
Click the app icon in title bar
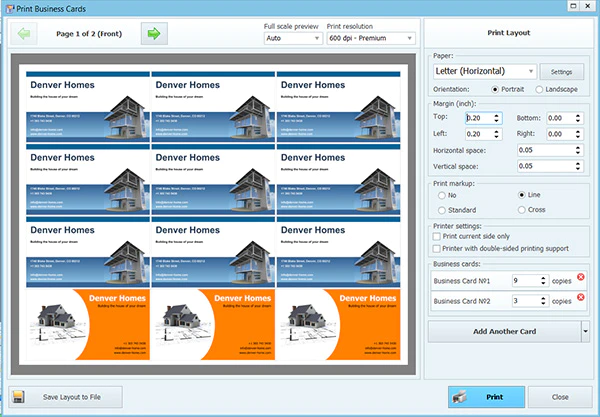[9, 8]
